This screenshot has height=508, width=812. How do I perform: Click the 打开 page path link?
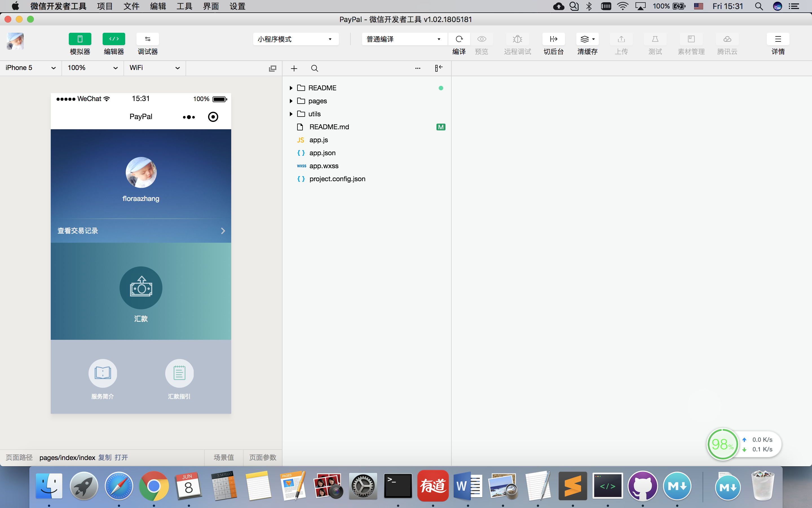tap(121, 457)
